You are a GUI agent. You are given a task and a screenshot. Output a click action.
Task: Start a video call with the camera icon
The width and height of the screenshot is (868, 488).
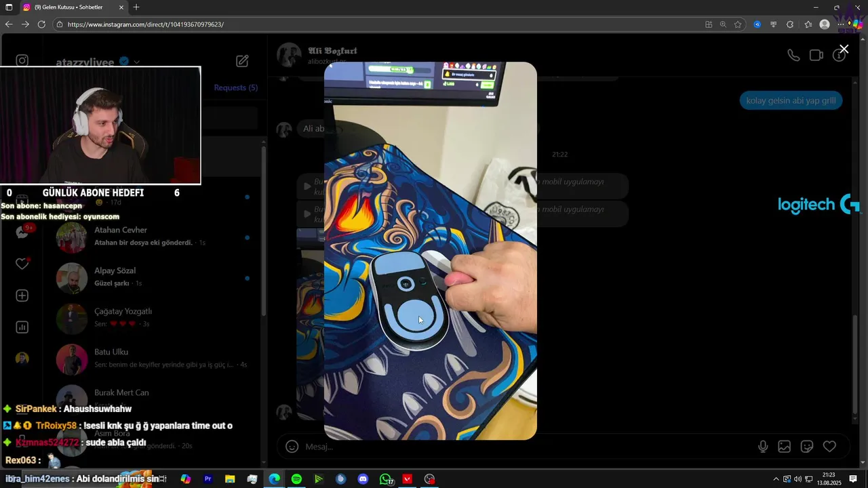[x=816, y=56]
